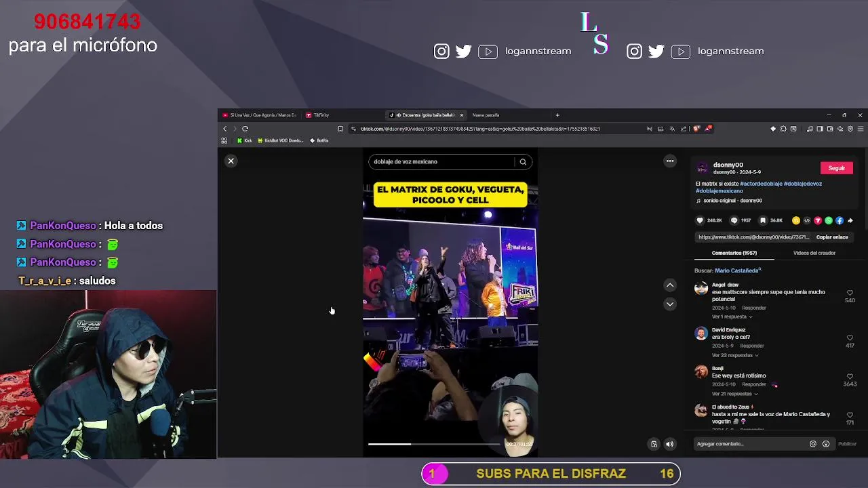Share the video to Facebook
This screenshot has height=488, width=868.
tap(840, 220)
